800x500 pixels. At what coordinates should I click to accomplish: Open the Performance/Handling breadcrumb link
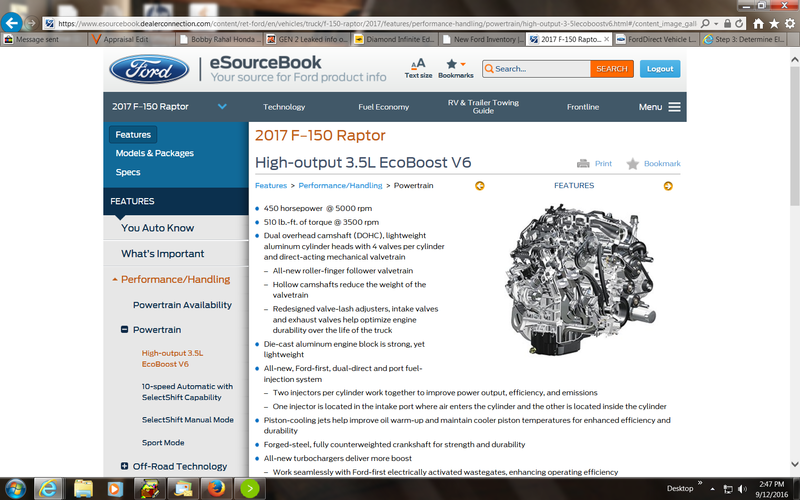[x=340, y=186]
